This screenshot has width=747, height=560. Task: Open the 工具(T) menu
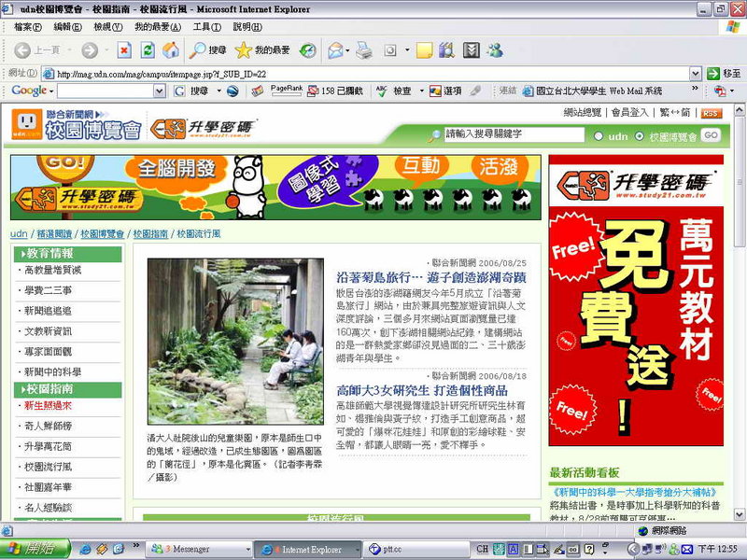[x=206, y=27]
